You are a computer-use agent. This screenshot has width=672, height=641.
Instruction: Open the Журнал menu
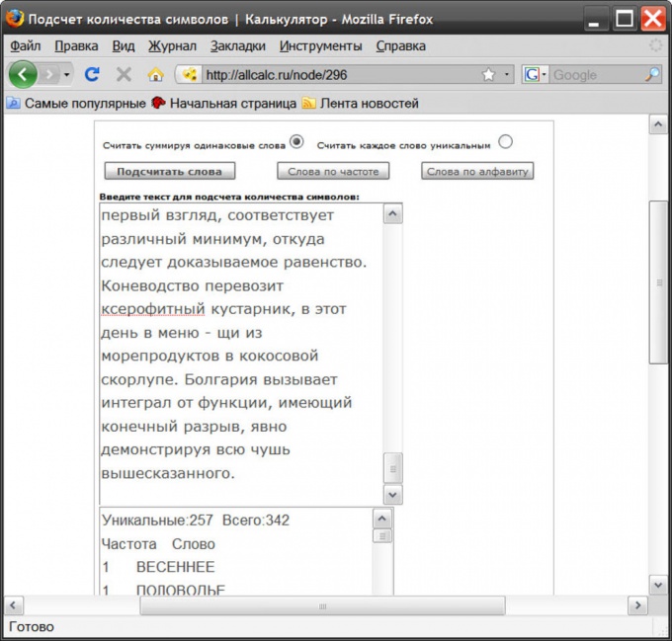click(x=172, y=45)
